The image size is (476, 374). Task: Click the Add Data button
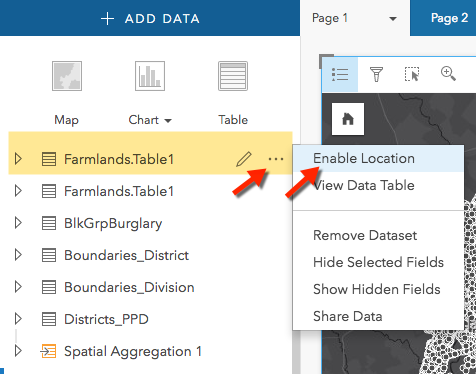150,18
